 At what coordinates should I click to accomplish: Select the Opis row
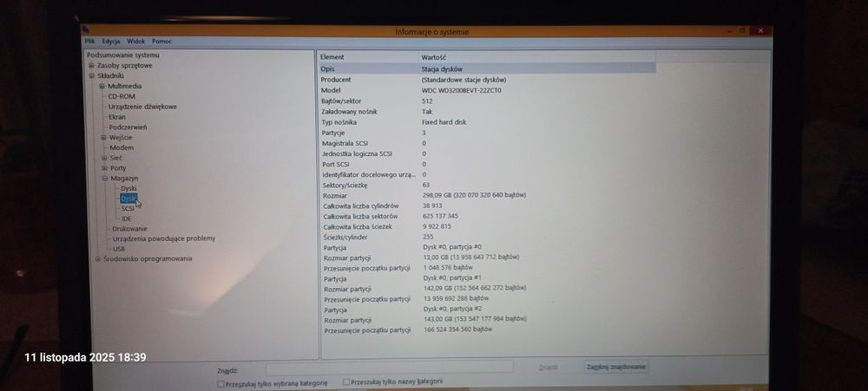[x=487, y=69]
